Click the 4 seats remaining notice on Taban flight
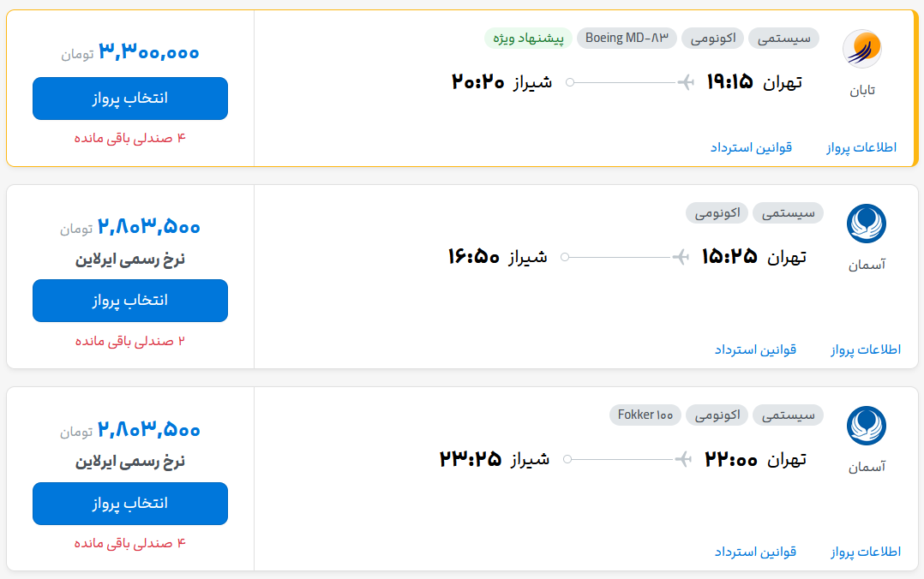 pyautogui.click(x=130, y=138)
